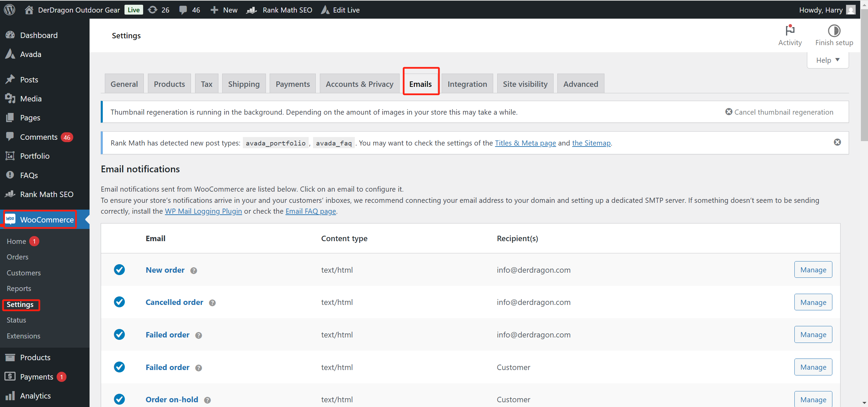Click Manage button for New order
Image resolution: width=868 pixels, height=407 pixels.
(x=813, y=270)
